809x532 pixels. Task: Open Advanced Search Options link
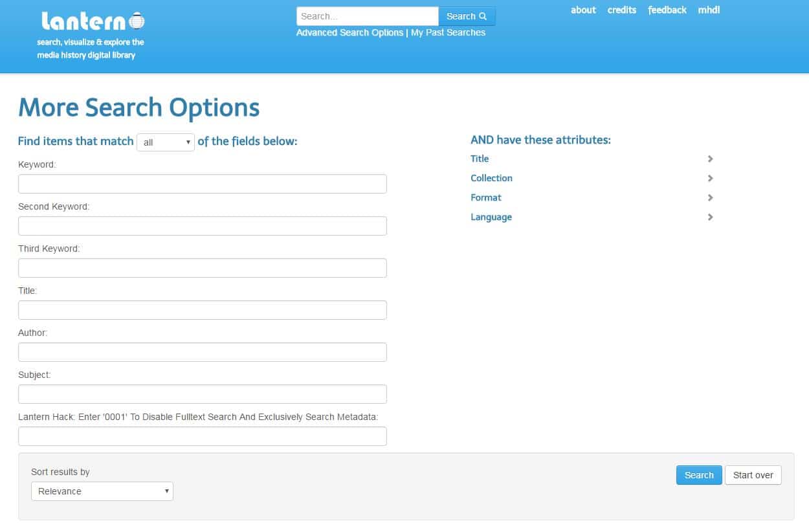[x=349, y=32]
